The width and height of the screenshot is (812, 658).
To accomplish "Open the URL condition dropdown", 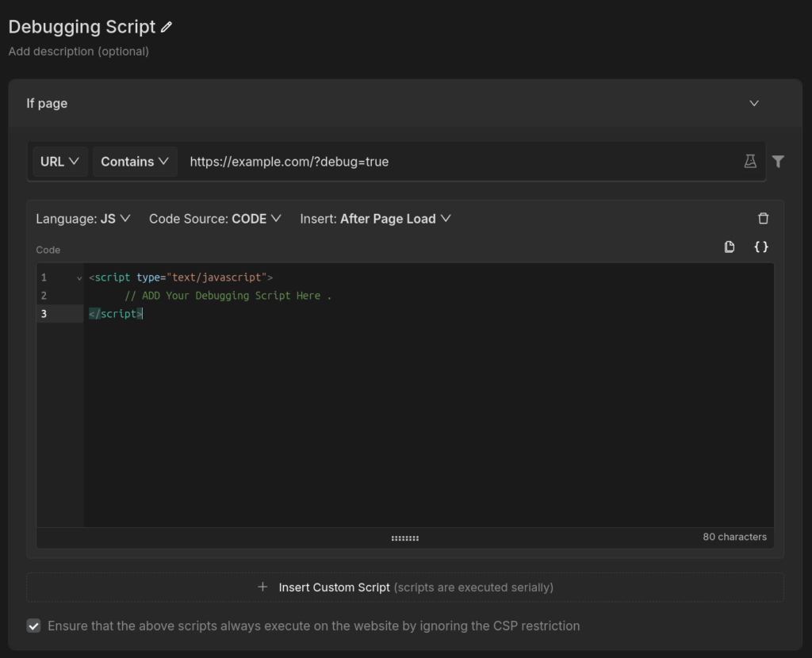I will (x=60, y=162).
